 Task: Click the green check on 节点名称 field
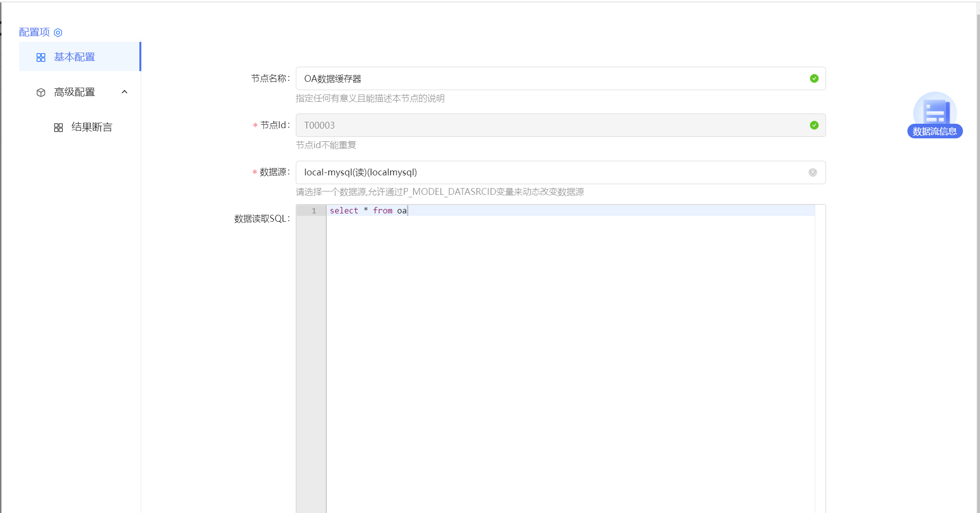(813, 78)
